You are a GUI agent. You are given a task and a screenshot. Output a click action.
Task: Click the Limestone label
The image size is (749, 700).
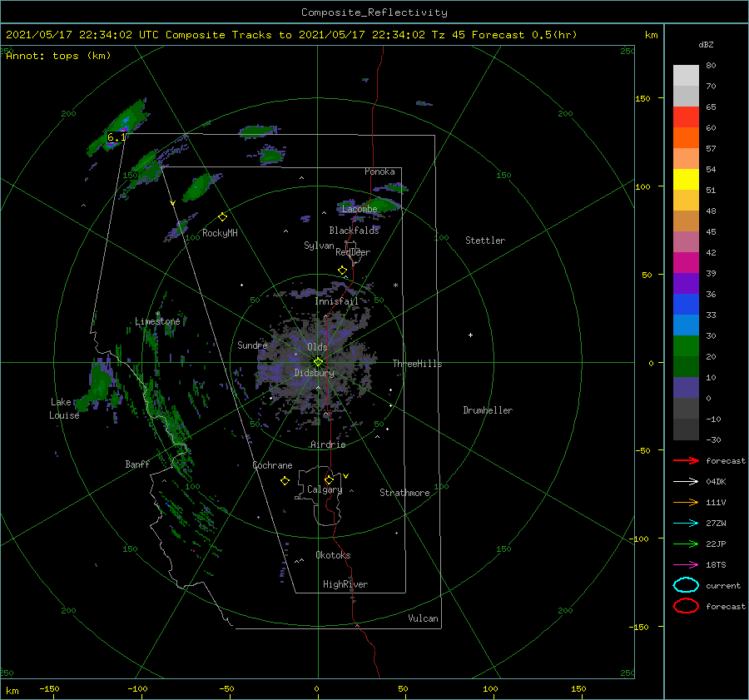click(157, 321)
